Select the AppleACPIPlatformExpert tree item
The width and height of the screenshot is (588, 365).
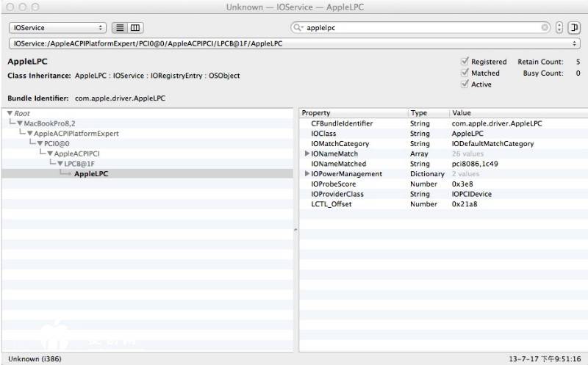point(76,134)
